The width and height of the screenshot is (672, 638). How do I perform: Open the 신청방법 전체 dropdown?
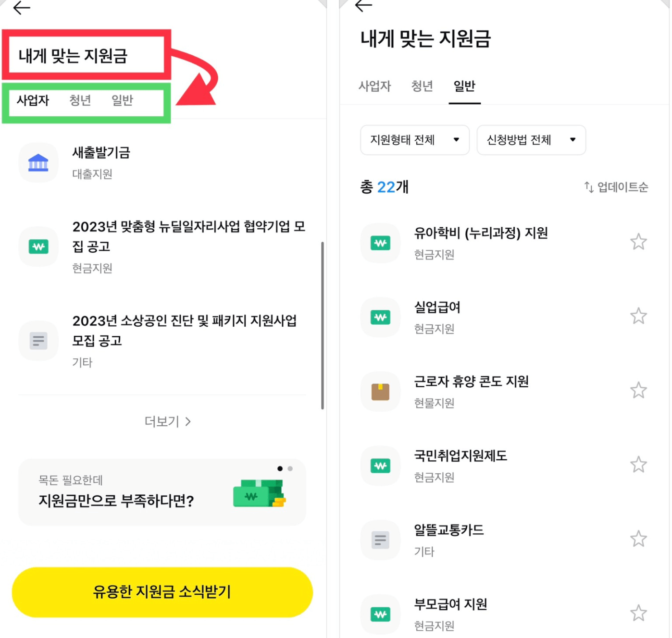coord(531,140)
